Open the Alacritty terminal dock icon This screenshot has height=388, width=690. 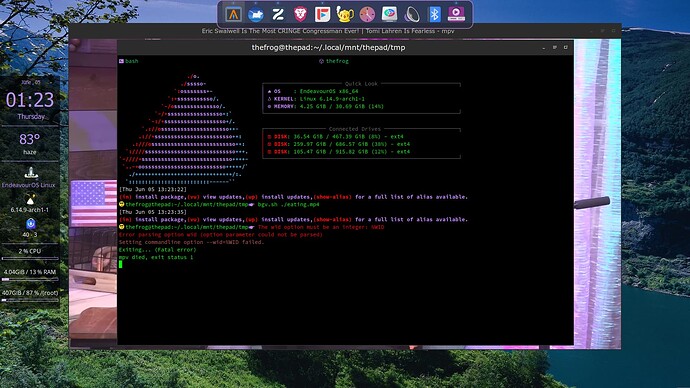[233, 14]
